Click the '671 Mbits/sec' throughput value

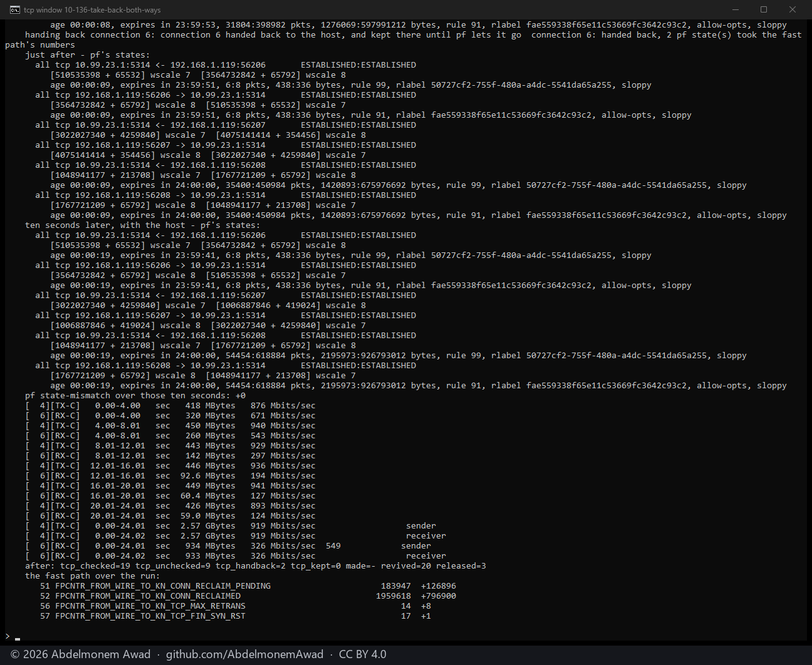click(x=283, y=416)
